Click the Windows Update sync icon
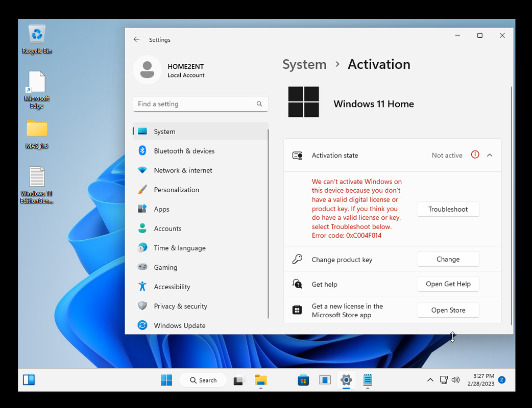Screen dimensions: 532x408 point(142,325)
